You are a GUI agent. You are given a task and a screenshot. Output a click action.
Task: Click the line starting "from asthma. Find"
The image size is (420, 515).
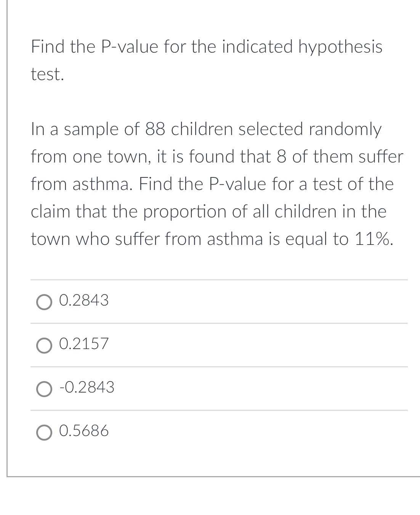(212, 184)
